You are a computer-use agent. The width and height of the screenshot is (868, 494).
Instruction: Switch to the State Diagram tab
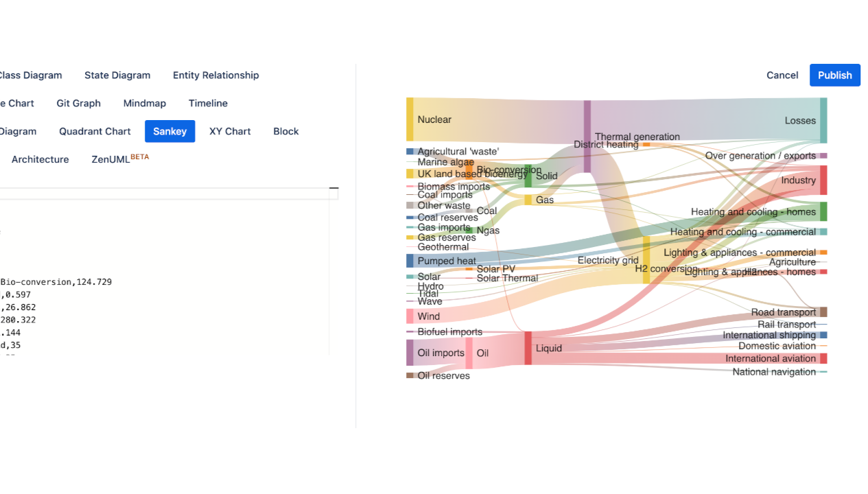(117, 75)
